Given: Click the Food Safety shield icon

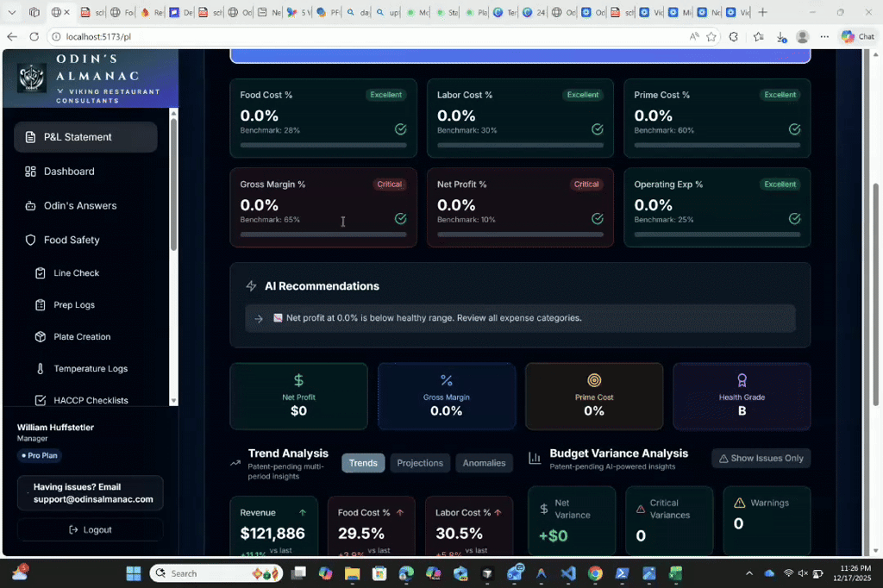Looking at the screenshot, I should pos(30,240).
